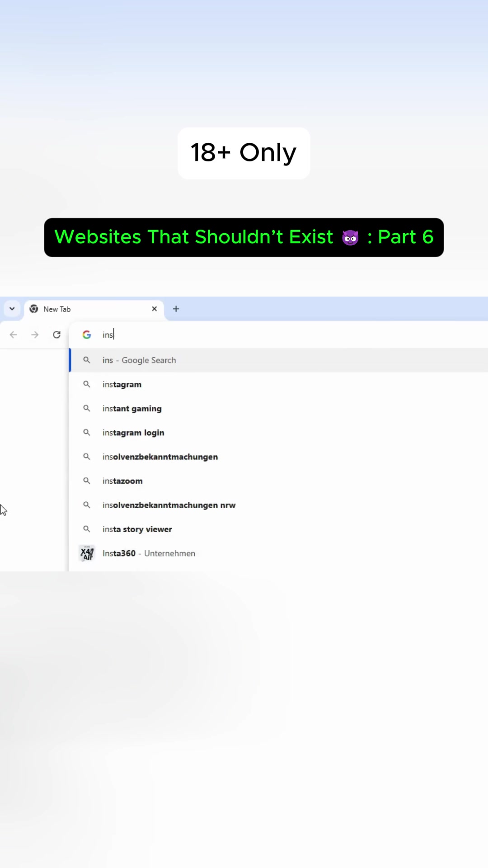Open the 'Insta360 - Unternehmen' suggestion
This screenshot has width=488, height=868.
point(278,553)
